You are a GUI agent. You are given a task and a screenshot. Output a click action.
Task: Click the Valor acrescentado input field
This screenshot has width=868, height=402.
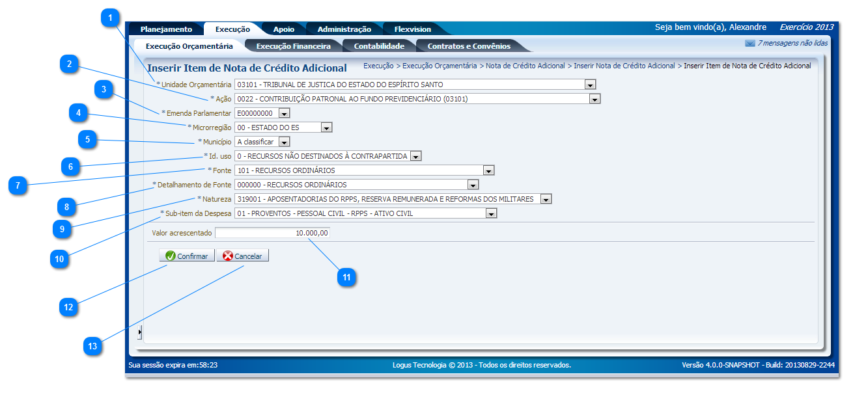pyautogui.click(x=272, y=233)
